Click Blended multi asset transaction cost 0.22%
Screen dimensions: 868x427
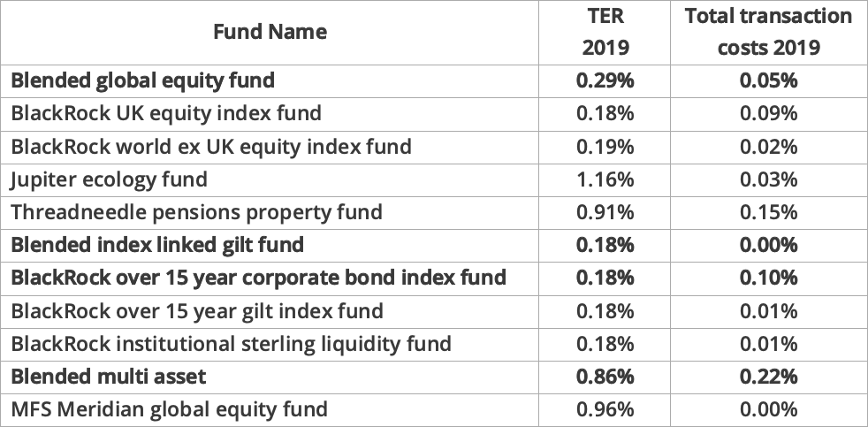click(769, 377)
